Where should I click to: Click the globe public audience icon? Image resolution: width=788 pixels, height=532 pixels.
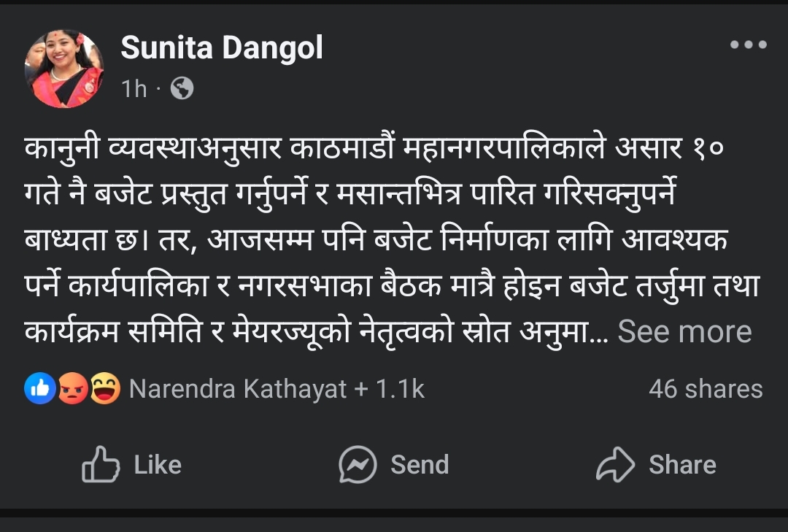pos(182,89)
